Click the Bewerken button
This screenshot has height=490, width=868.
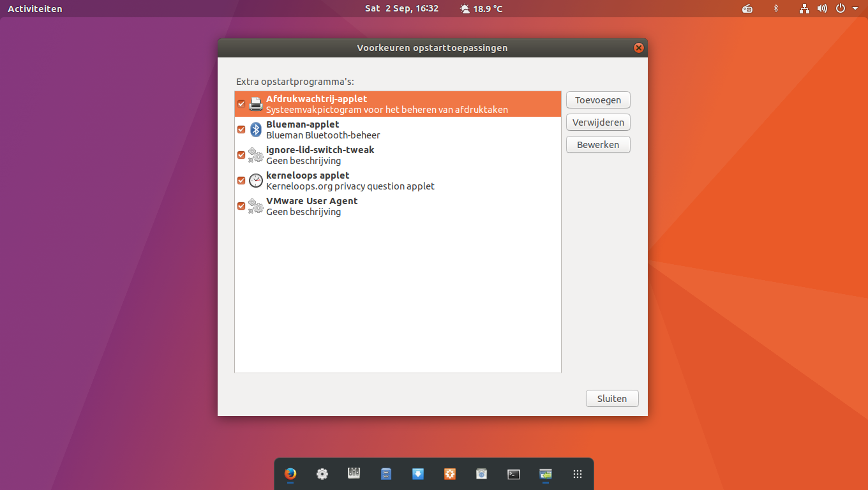point(598,145)
